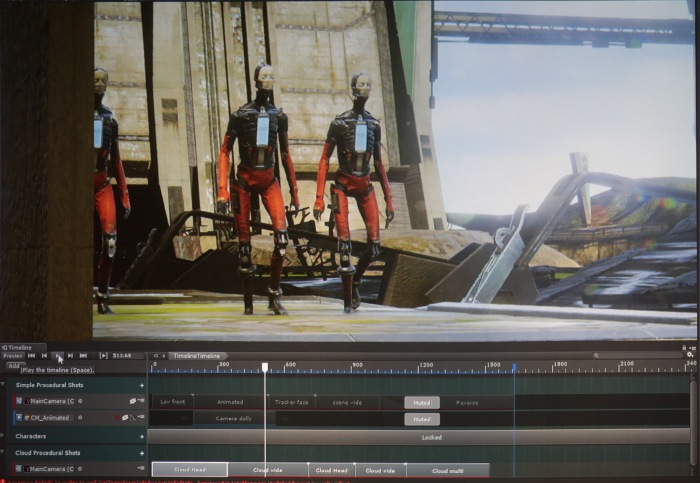Viewport: 700px width, 483px height.
Task: Play the timeline with the play button
Action: (x=57, y=356)
